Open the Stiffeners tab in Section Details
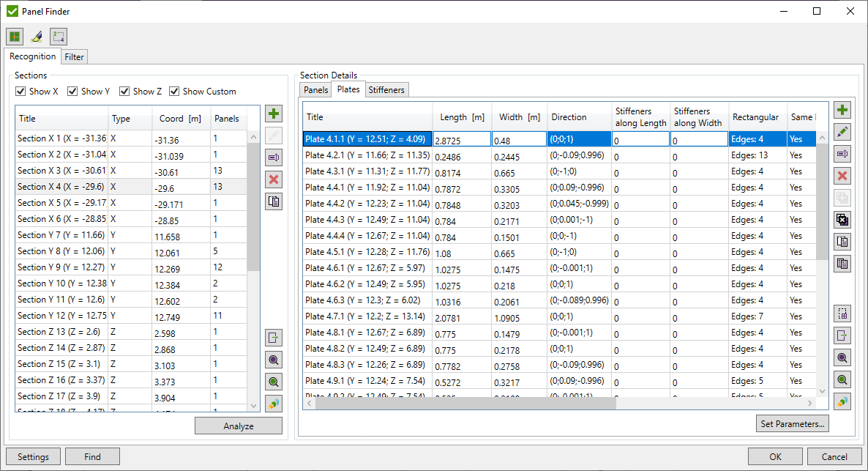This screenshot has height=471, width=868. (x=386, y=89)
